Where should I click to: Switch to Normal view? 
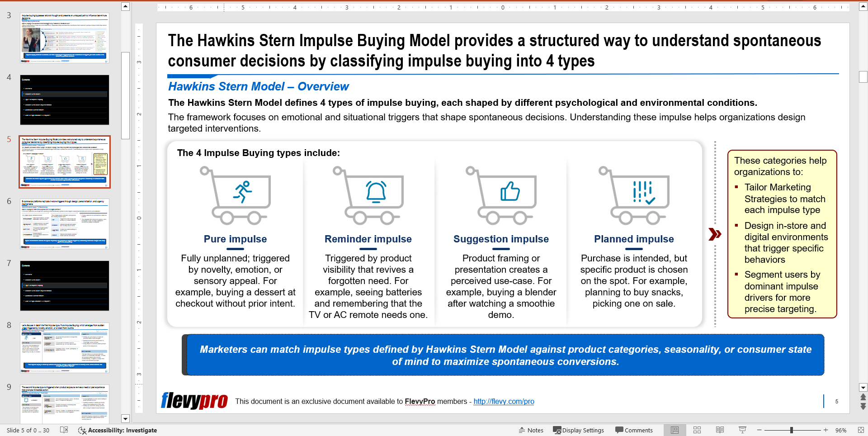pyautogui.click(x=675, y=430)
